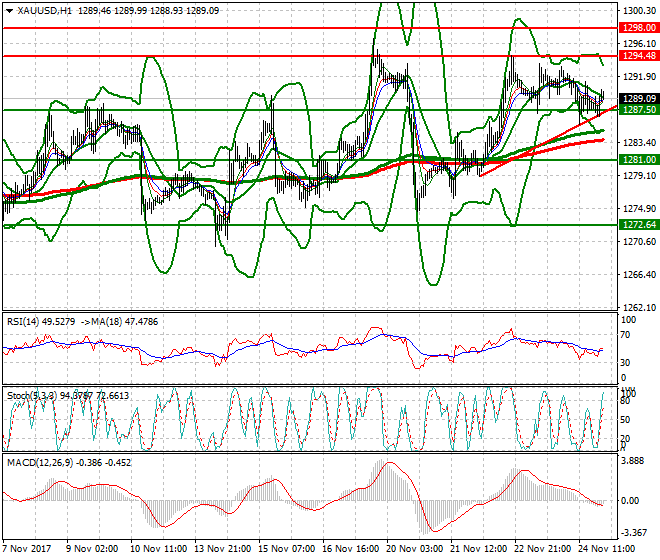The height and width of the screenshot is (560, 660).
Task: Click the 13 Nov 21:00 time marker
Action: coord(223,551)
